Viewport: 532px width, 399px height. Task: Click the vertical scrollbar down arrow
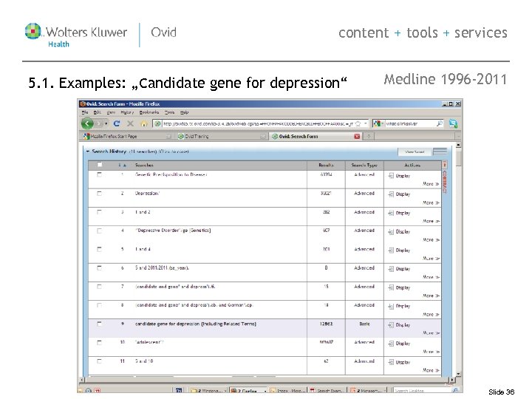point(458,374)
